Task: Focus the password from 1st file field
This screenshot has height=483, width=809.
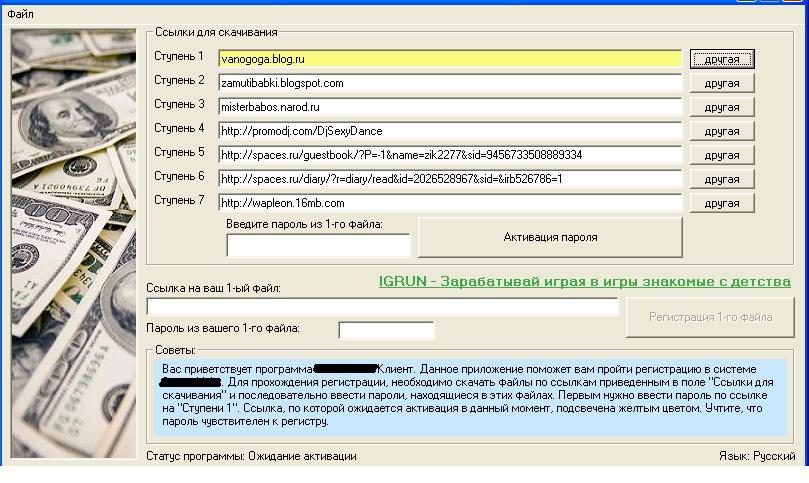Action: point(318,245)
